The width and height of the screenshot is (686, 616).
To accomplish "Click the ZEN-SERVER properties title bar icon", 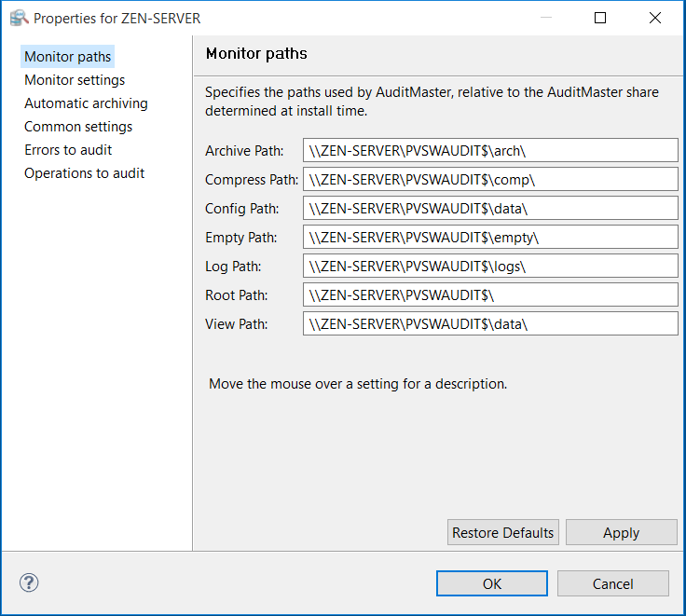I will pyautogui.click(x=18, y=18).
